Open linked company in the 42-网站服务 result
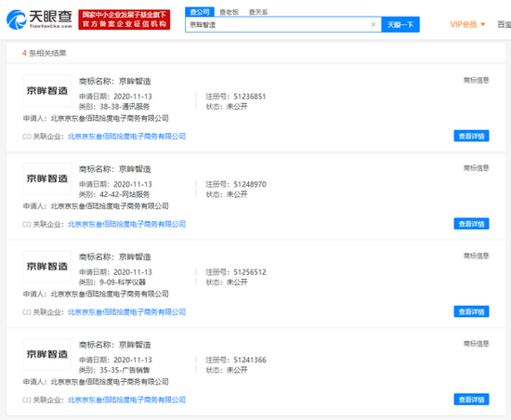Image resolution: width=511 pixels, height=420 pixels. pyautogui.click(x=126, y=224)
